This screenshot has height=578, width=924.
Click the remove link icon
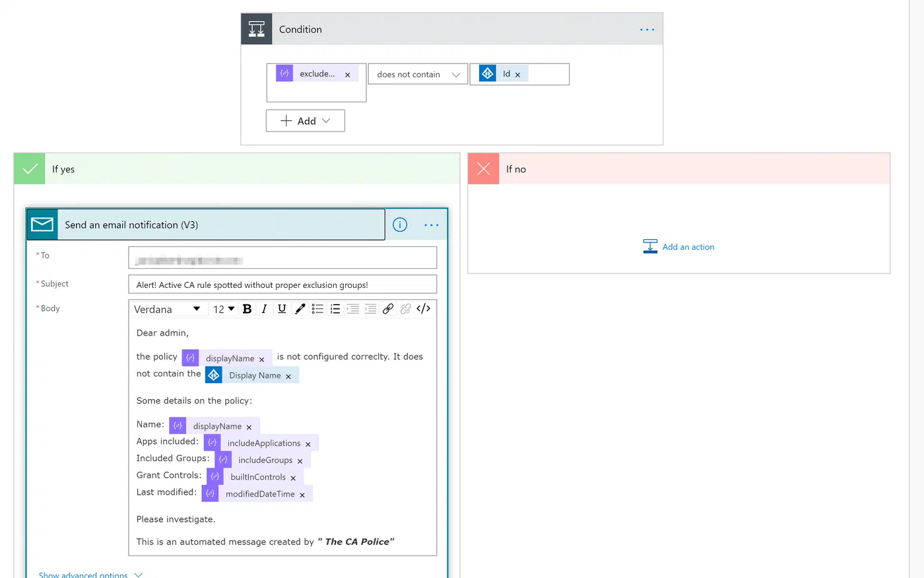click(x=405, y=308)
